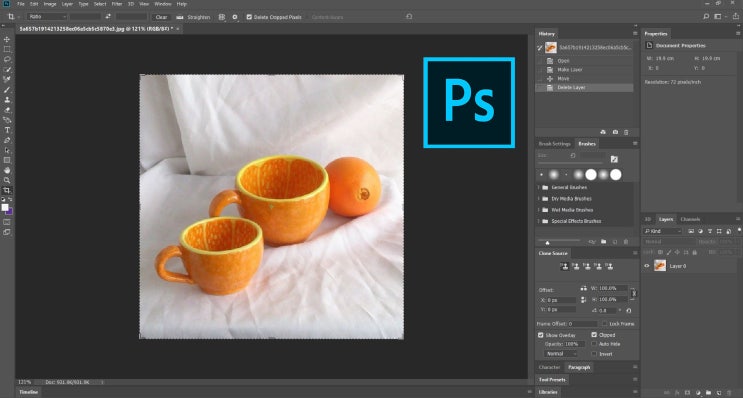
Task: Select the Rectangular Marquee tool
Action: coord(7,49)
